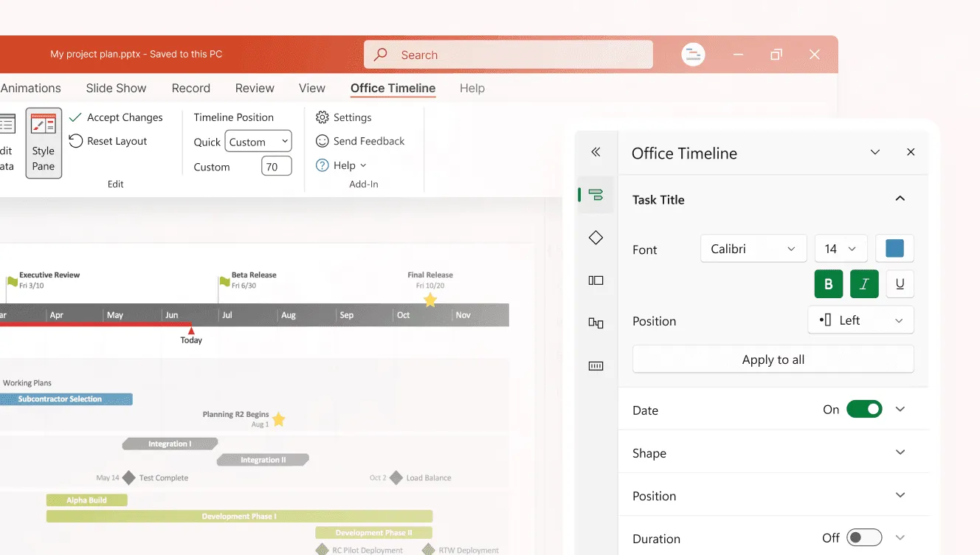The width and height of the screenshot is (980, 555).
Task: Toggle Italic formatting for task title
Action: click(x=864, y=284)
